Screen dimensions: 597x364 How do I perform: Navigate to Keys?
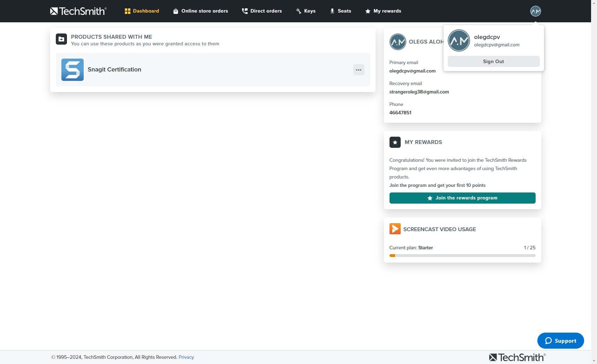click(x=306, y=11)
